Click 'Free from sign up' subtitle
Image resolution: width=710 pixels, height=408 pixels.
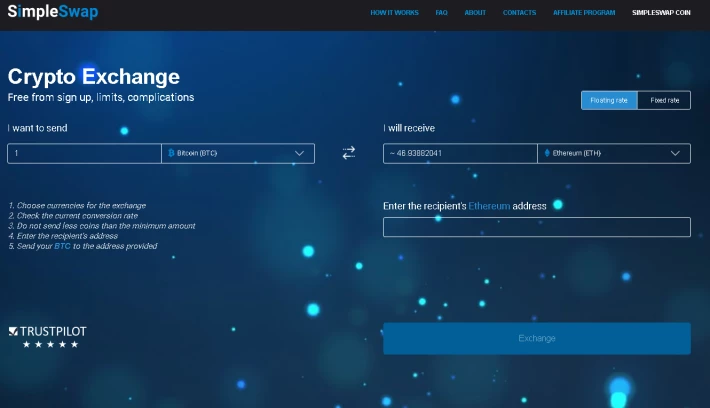pos(101,97)
